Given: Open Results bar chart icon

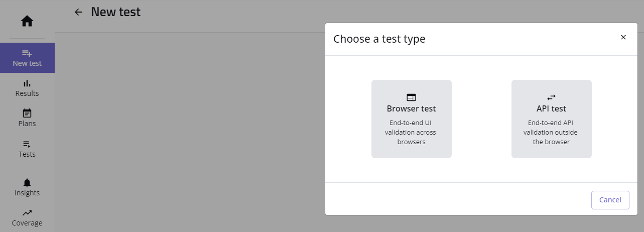Looking at the screenshot, I should tap(27, 83).
